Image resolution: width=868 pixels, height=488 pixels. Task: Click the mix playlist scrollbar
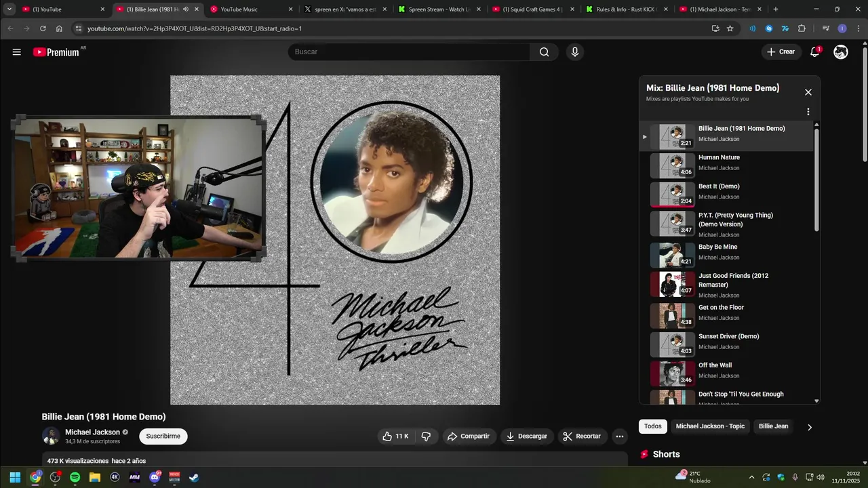pos(816,180)
